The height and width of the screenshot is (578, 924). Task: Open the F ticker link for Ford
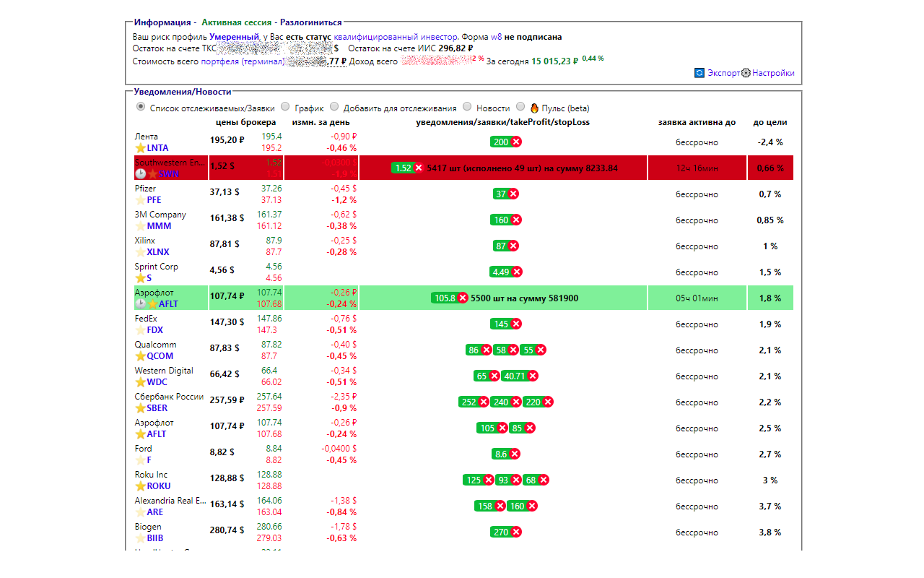click(x=149, y=460)
